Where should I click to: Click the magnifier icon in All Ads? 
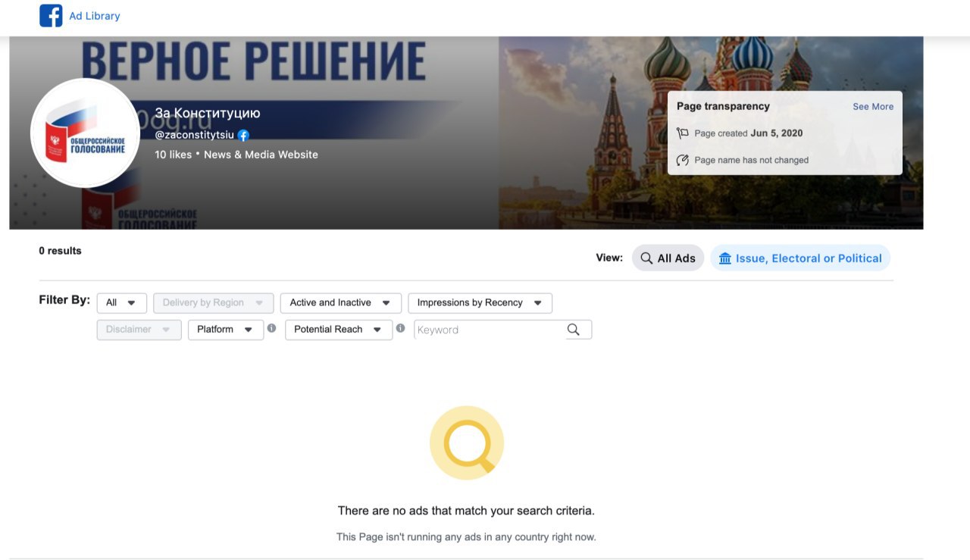click(x=646, y=258)
